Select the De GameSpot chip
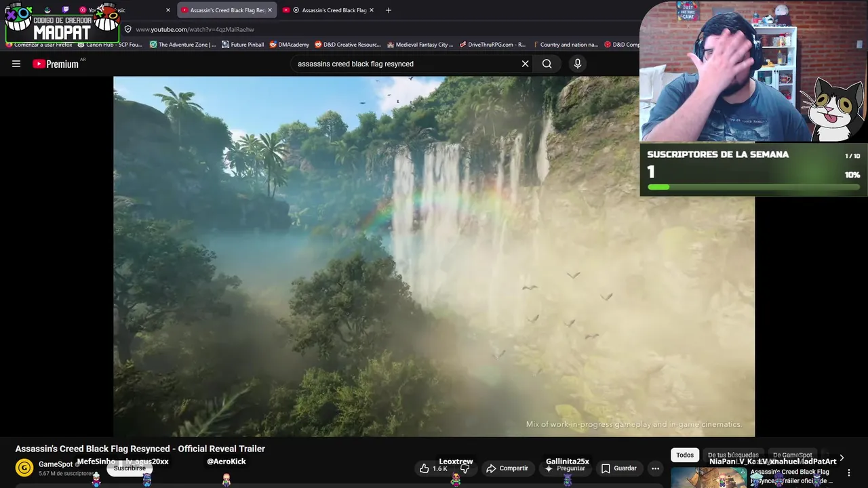The width and height of the screenshot is (868, 488). click(x=792, y=455)
